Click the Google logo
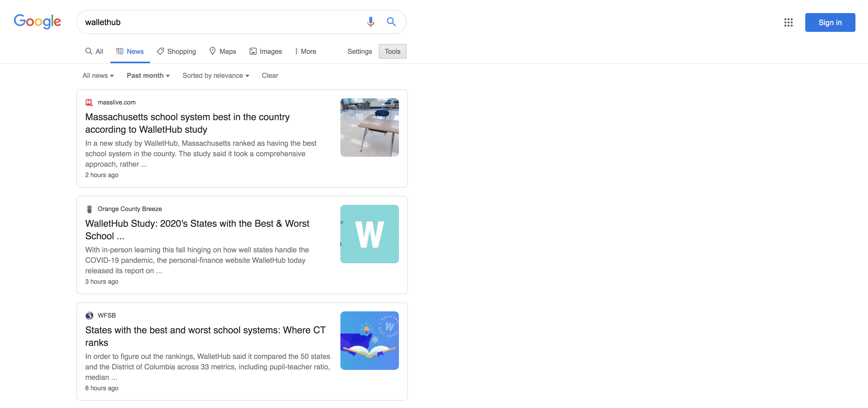Image resolution: width=868 pixels, height=408 pixels. (x=37, y=21)
